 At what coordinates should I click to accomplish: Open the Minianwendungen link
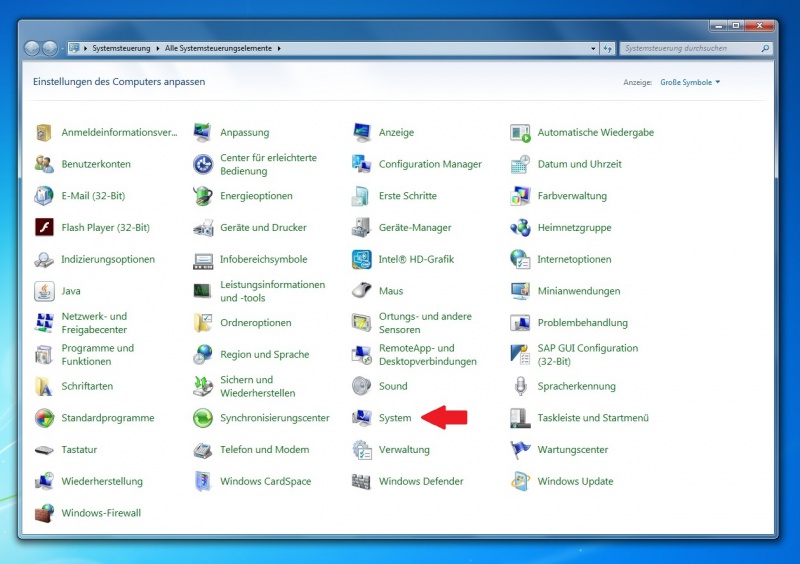(579, 291)
